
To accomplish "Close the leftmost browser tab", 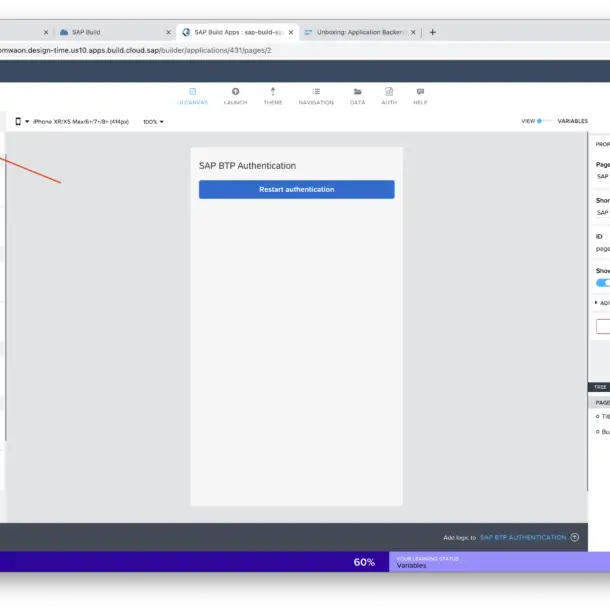I will [46, 32].
